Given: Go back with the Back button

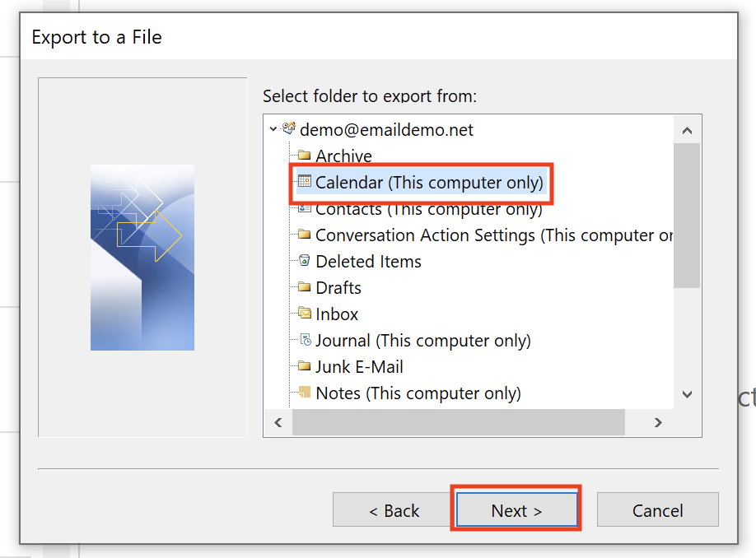Looking at the screenshot, I should pos(394,509).
